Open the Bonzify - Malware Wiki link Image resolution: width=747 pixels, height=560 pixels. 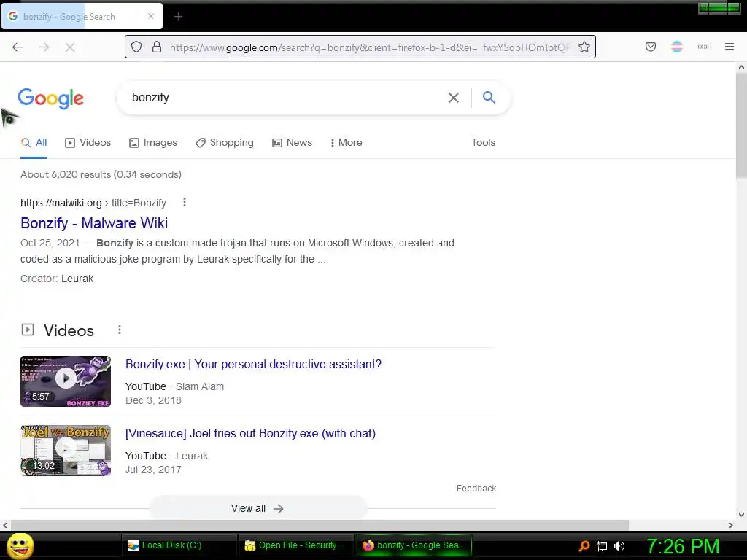click(x=94, y=223)
